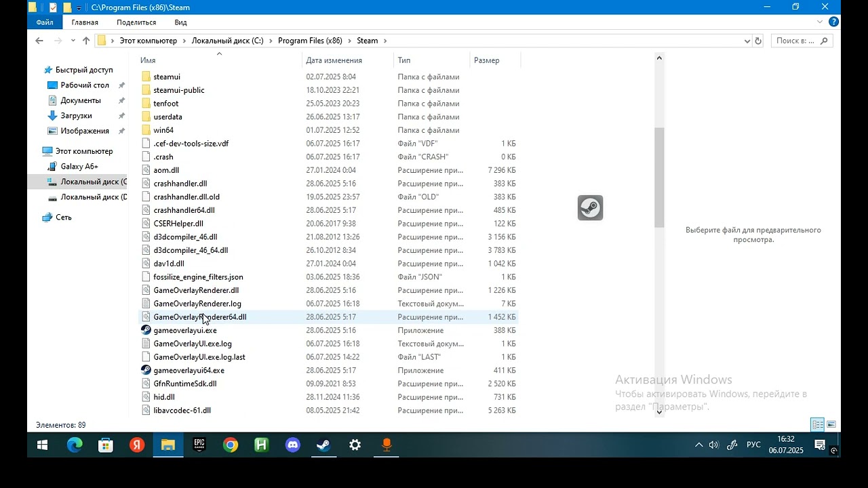Select Изображения in quick access
The height and width of the screenshot is (488, 868).
coord(85,131)
